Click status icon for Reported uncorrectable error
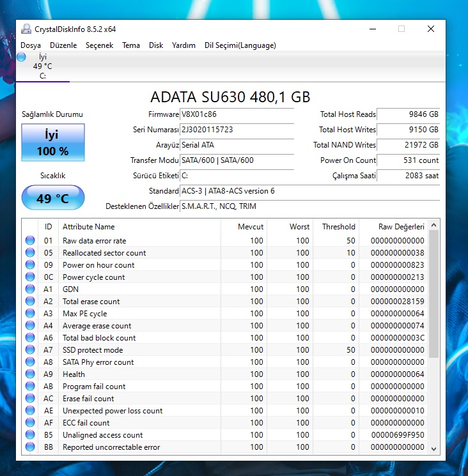The image size is (468, 476). [30, 447]
